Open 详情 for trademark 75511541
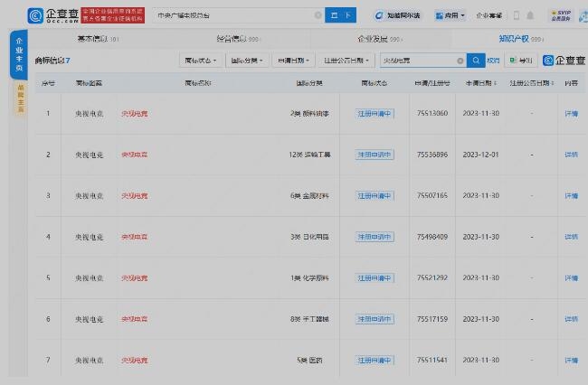The width and height of the screenshot is (588, 385). (571, 361)
